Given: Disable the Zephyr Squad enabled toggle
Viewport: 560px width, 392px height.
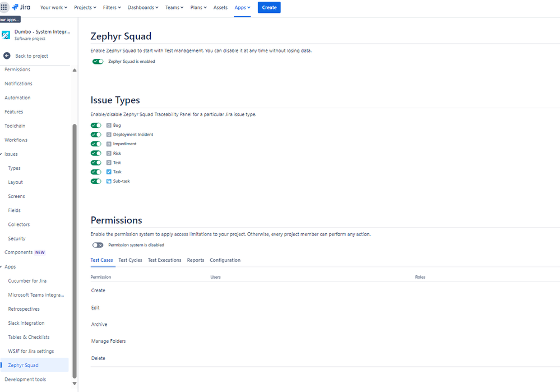Looking at the screenshot, I should [x=98, y=62].
